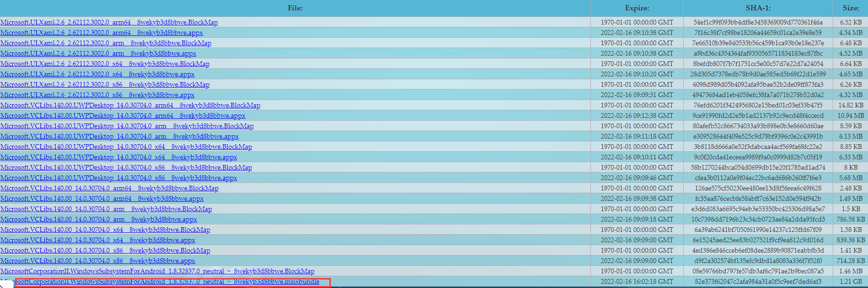Open the VCLibs UWPDesktop x86 BlockMap link
This screenshot has height=288, width=868.
click(x=126, y=167)
